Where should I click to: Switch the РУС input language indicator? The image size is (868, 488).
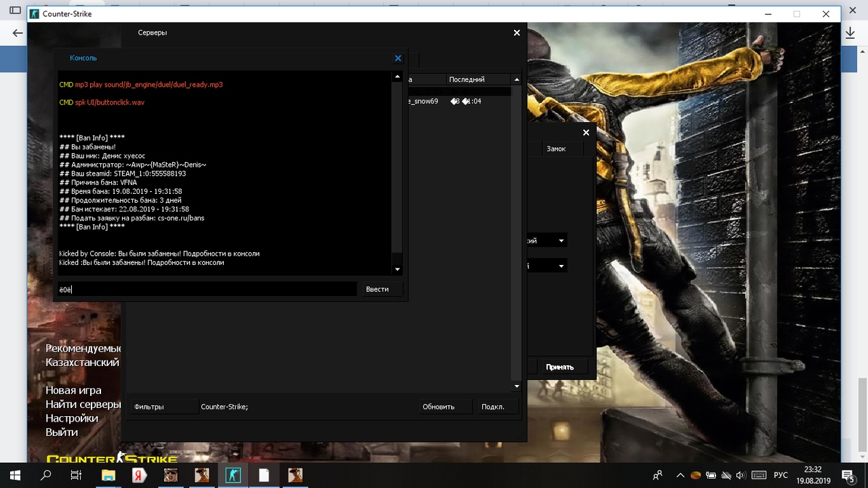[781, 475]
